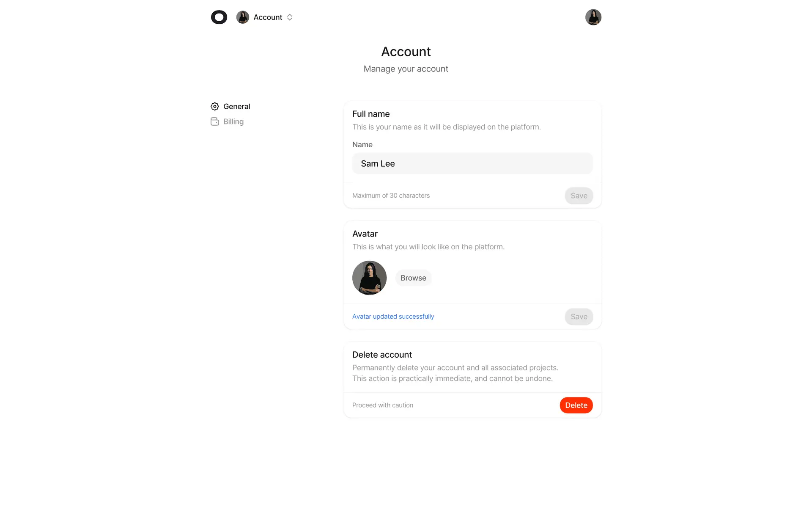Switch to the Billing tab
The image size is (812, 510).
[227, 121]
